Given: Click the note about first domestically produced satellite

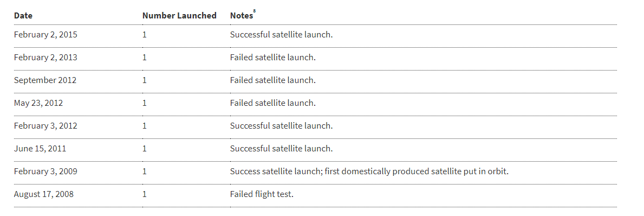Looking at the screenshot, I should [369, 171].
